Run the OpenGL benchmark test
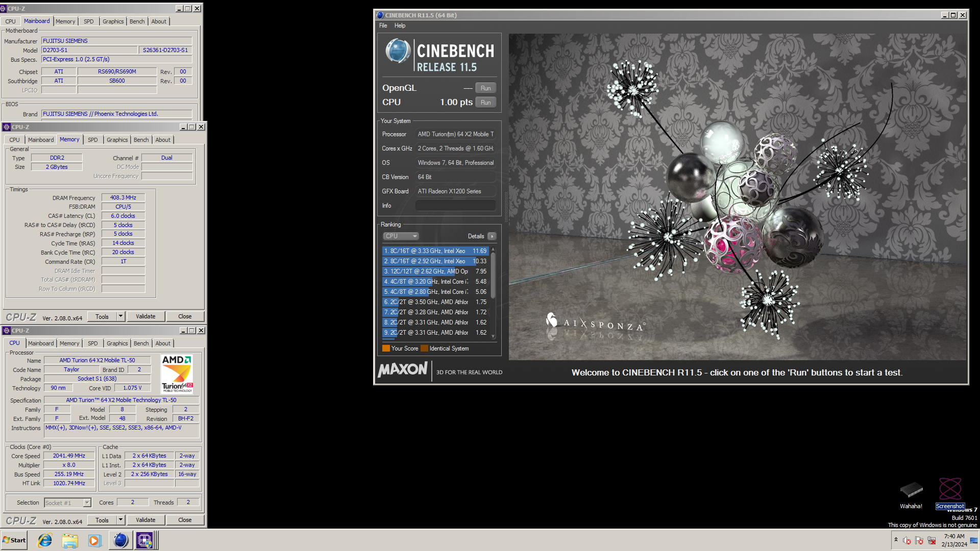Viewport: 980px width, 551px height. point(485,88)
